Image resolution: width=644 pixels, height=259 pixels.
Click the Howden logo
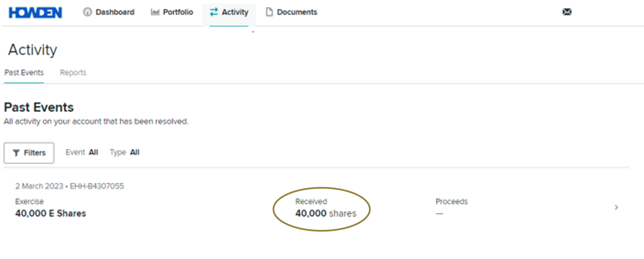(35, 12)
